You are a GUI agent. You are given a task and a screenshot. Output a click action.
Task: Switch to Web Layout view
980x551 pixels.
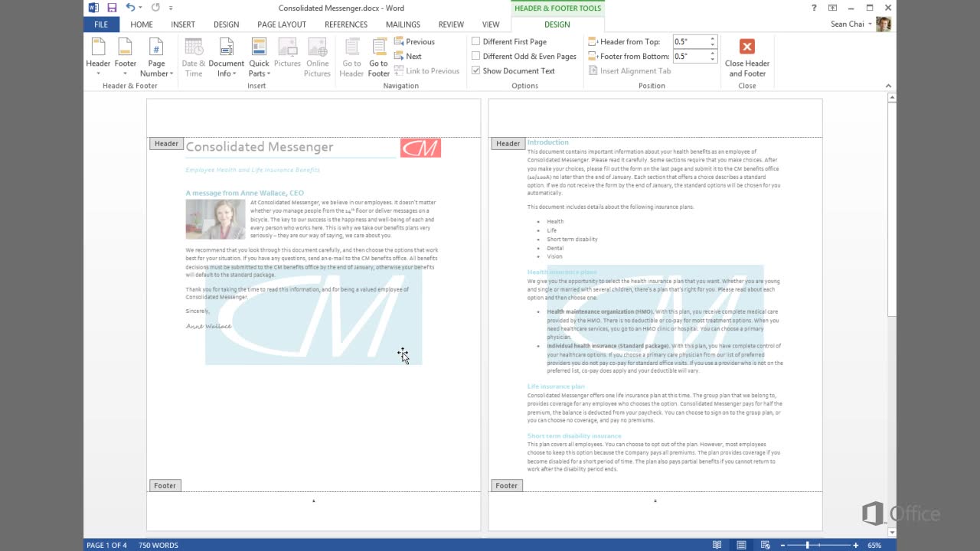click(x=766, y=545)
